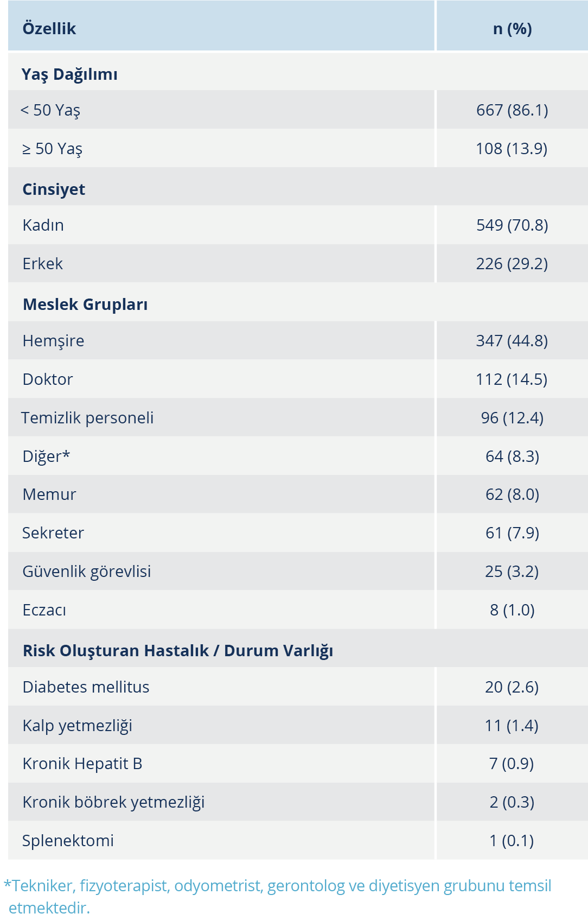Click the 226 (29.2) value for Erkek

click(512, 264)
